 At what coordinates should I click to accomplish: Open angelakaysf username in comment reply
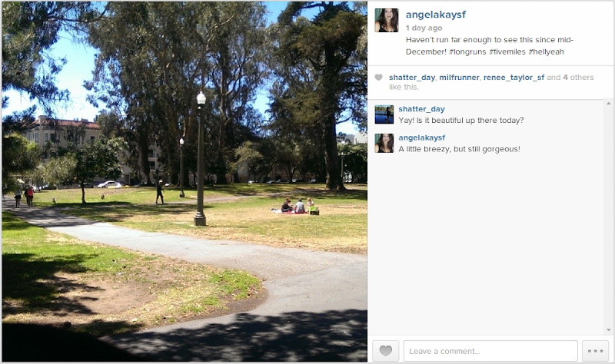coord(421,137)
